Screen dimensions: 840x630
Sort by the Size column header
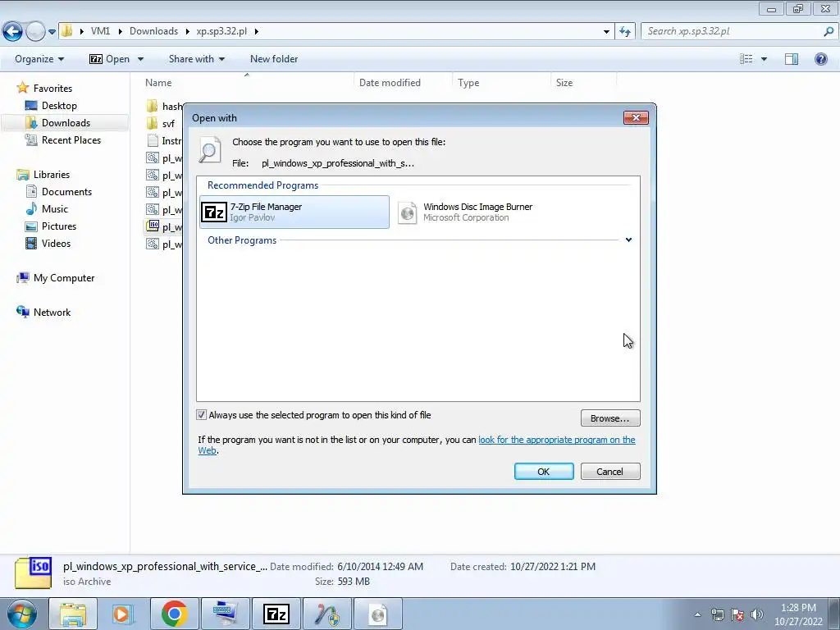[x=564, y=83]
